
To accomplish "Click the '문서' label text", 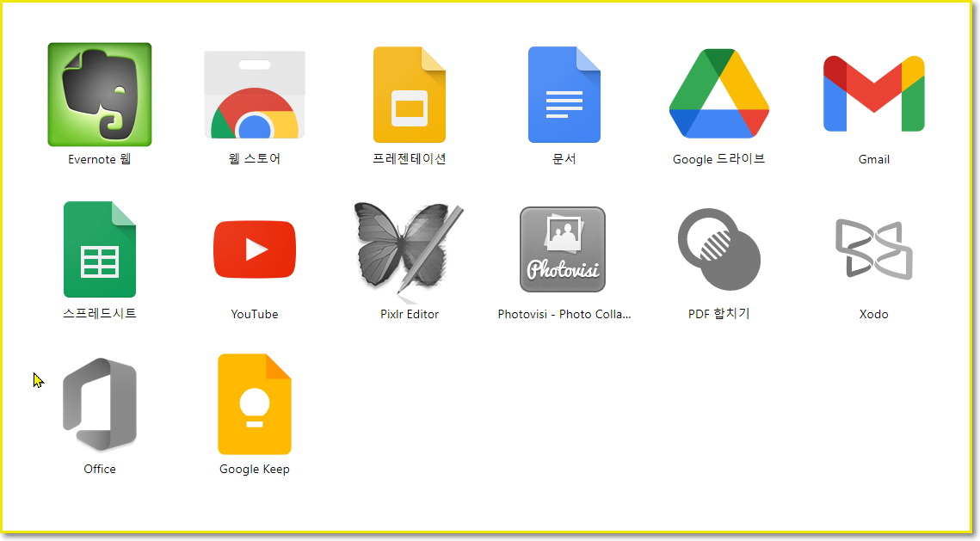I will click(x=564, y=158).
